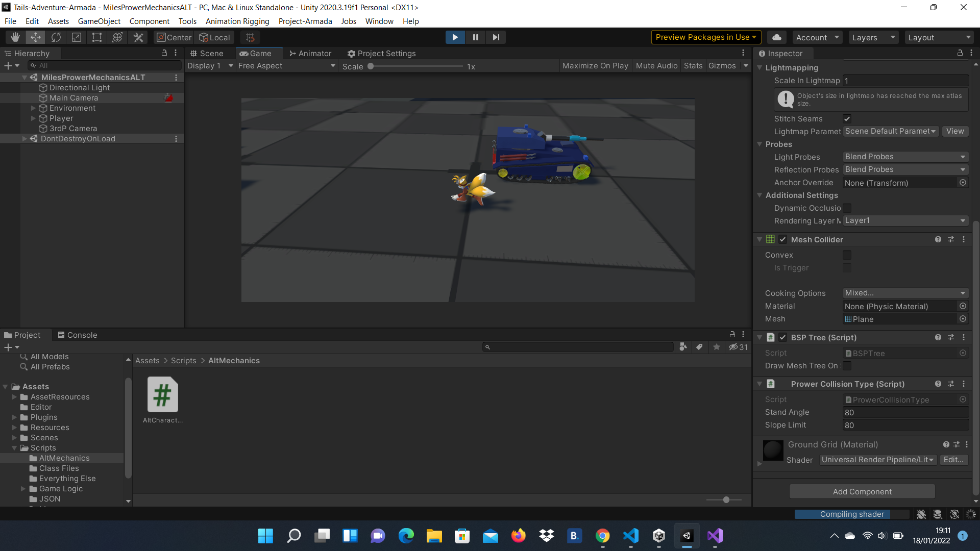The image size is (980, 551).
Task: Pick object for Anchor Override field
Action: pyautogui.click(x=963, y=183)
